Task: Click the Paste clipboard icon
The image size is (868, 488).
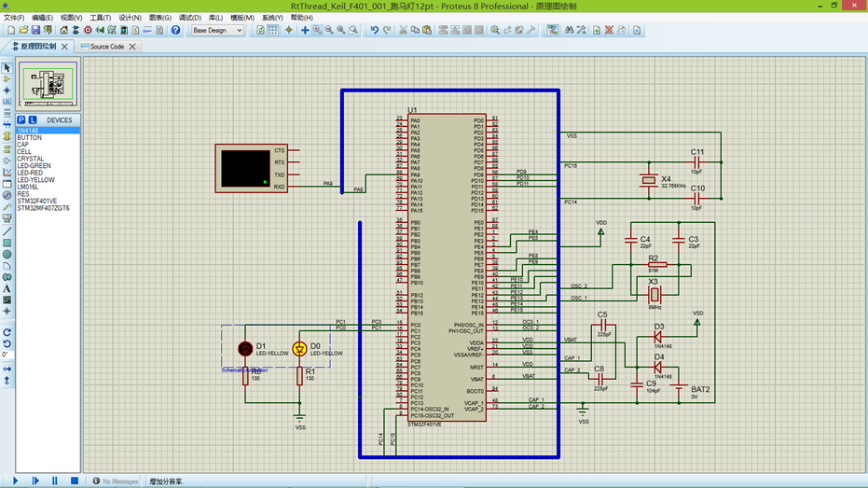Action: coord(427,30)
